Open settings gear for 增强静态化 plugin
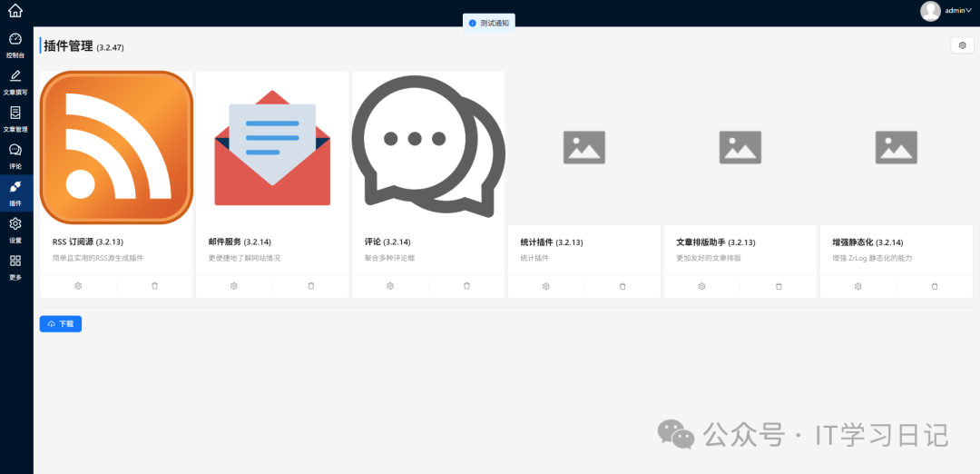 [x=858, y=286]
